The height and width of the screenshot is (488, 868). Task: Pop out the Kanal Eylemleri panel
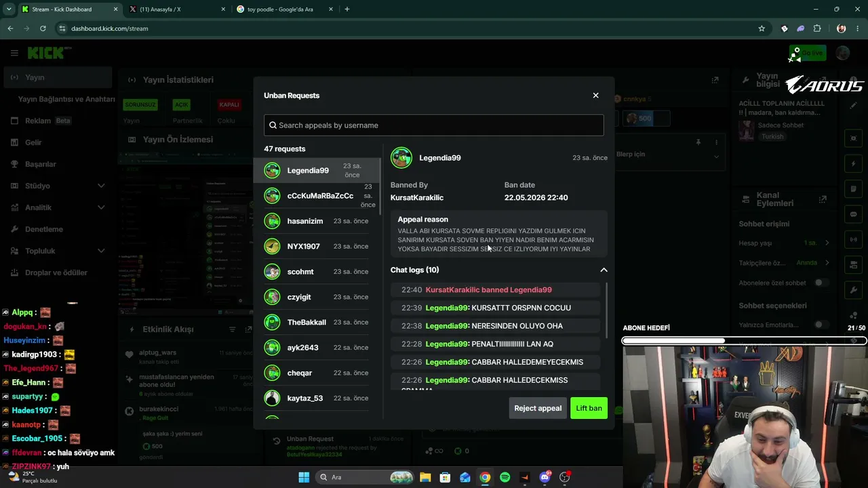(x=823, y=199)
